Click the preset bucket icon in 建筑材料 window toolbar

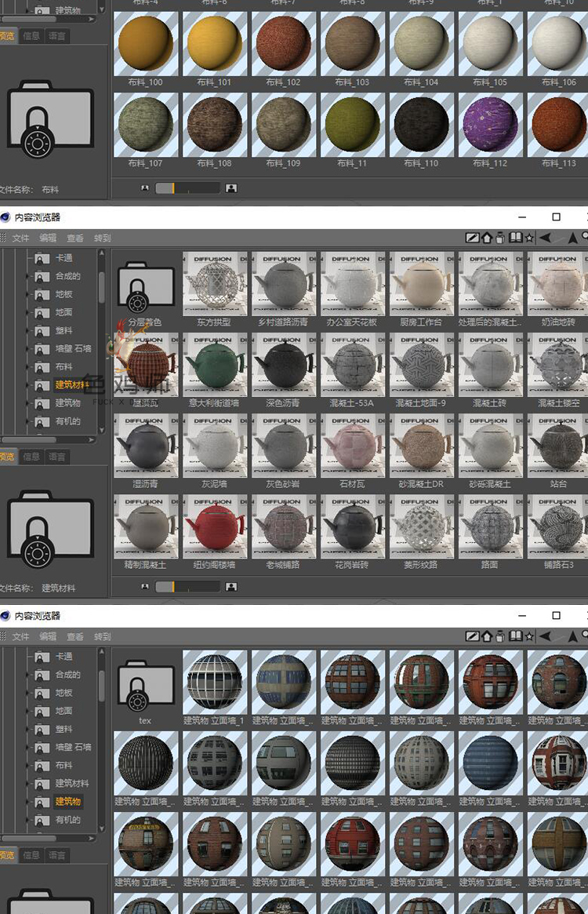pos(500,238)
